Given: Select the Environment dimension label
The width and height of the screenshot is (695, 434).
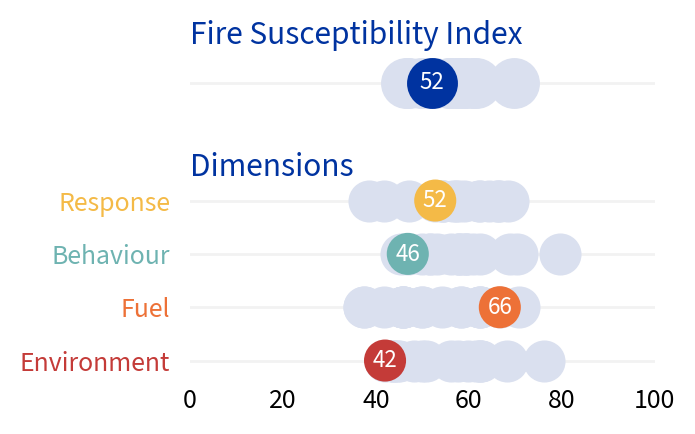Looking at the screenshot, I should click(x=95, y=362).
